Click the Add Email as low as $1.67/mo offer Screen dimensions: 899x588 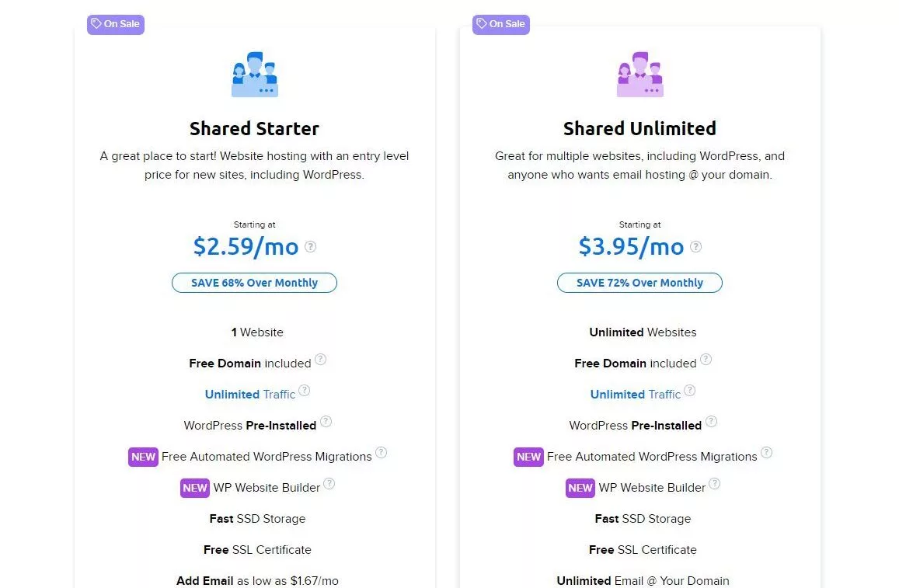[257, 580]
